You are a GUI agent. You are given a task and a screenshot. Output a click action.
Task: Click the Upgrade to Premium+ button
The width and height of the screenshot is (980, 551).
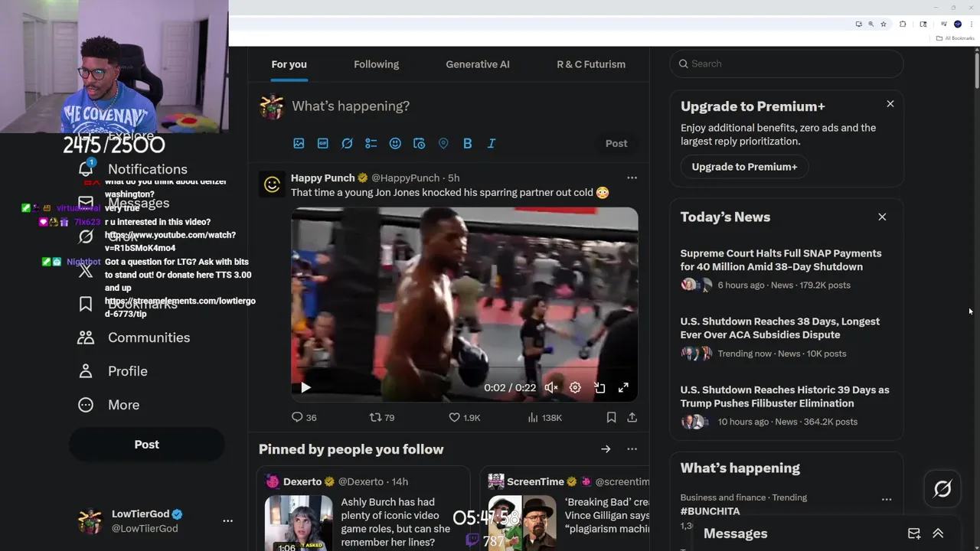click(x=744, y=167)
